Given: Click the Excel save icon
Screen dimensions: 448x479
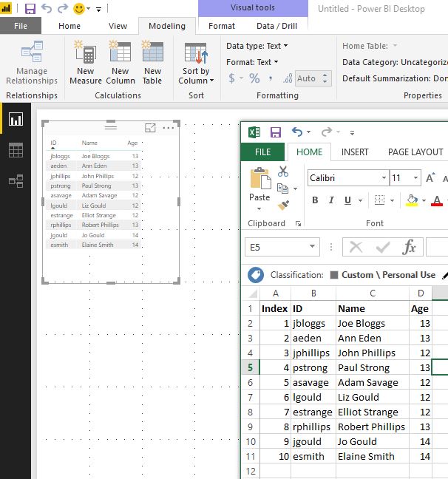Looking at the screenshot, I should tap(276, 132).
